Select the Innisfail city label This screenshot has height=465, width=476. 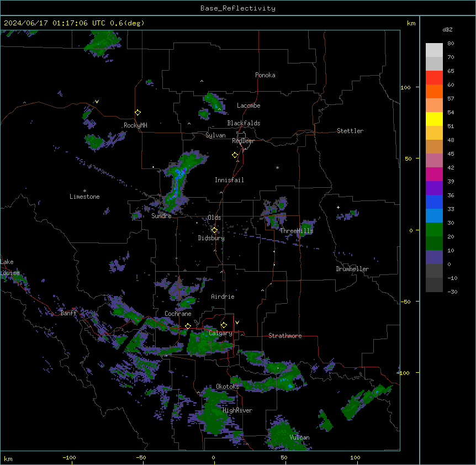click(229, 180)
